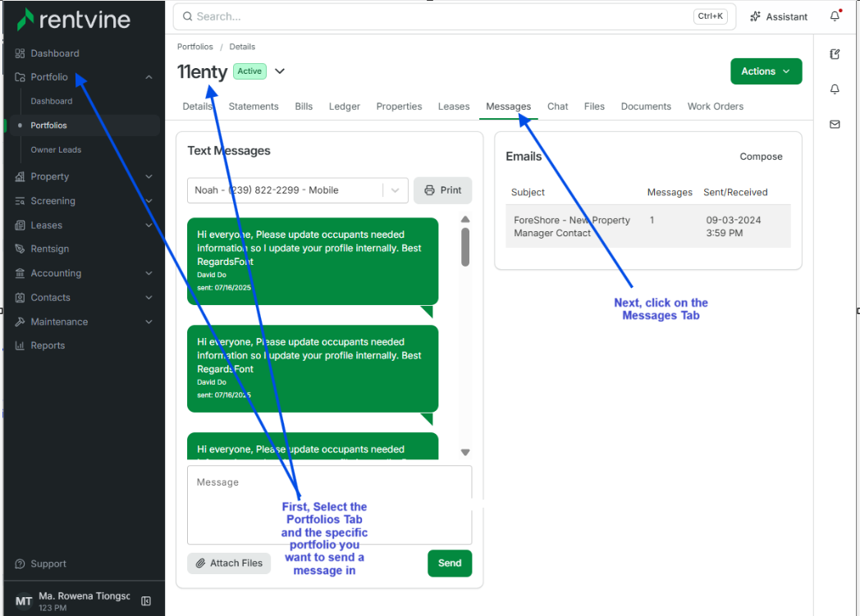The height and width of the screenshot is (616, 860).
Task: Click the Portfolios breadcrumb link
Action: click(x=194, y=47)
